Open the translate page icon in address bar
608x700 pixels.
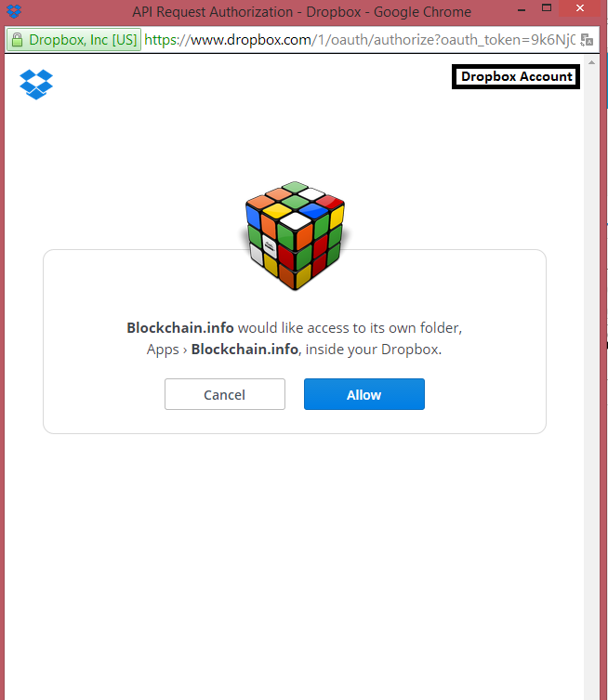pos(587,40)
